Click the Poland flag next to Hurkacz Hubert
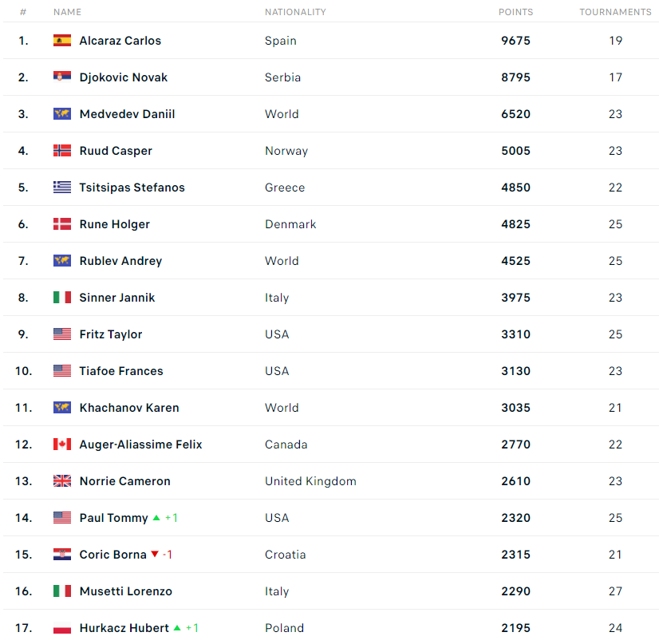Screen dimensions: 659x644 (62, 627)
